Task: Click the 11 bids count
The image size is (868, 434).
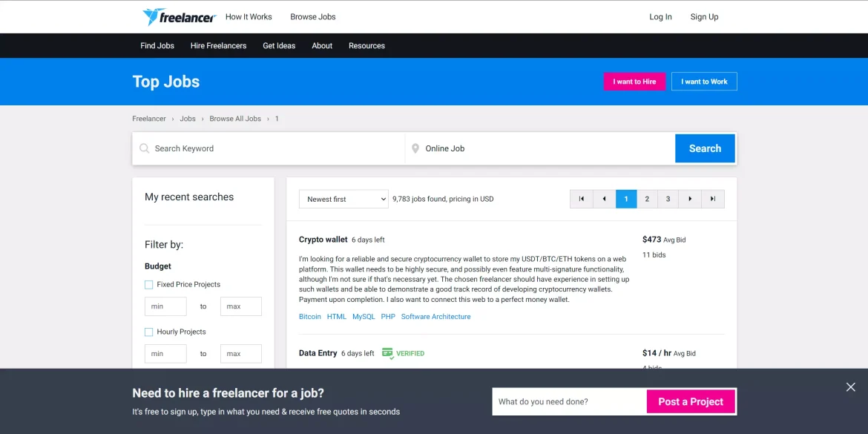Action: [654, 255]
